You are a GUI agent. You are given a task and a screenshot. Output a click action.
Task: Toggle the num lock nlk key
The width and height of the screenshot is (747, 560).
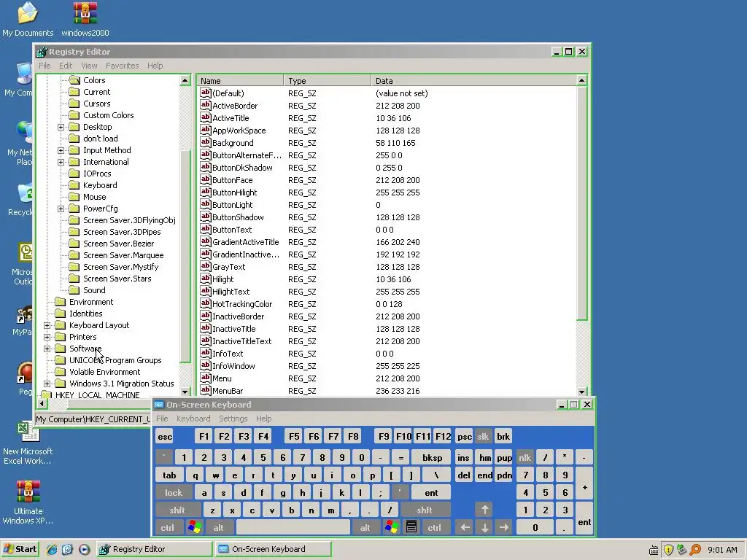click(x=525, y=457)
